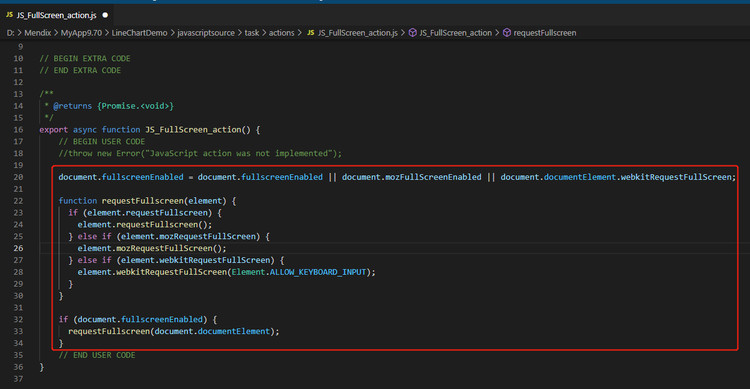Open the LineChartDemo breadcrumb folder
The width and height of the screenshot is (750, 389).
[139, 33]
